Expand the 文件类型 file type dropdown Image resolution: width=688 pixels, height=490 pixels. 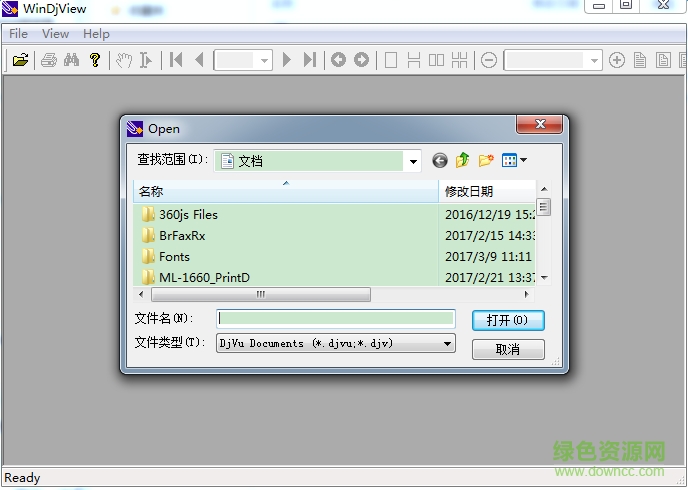tap(447, 343)
